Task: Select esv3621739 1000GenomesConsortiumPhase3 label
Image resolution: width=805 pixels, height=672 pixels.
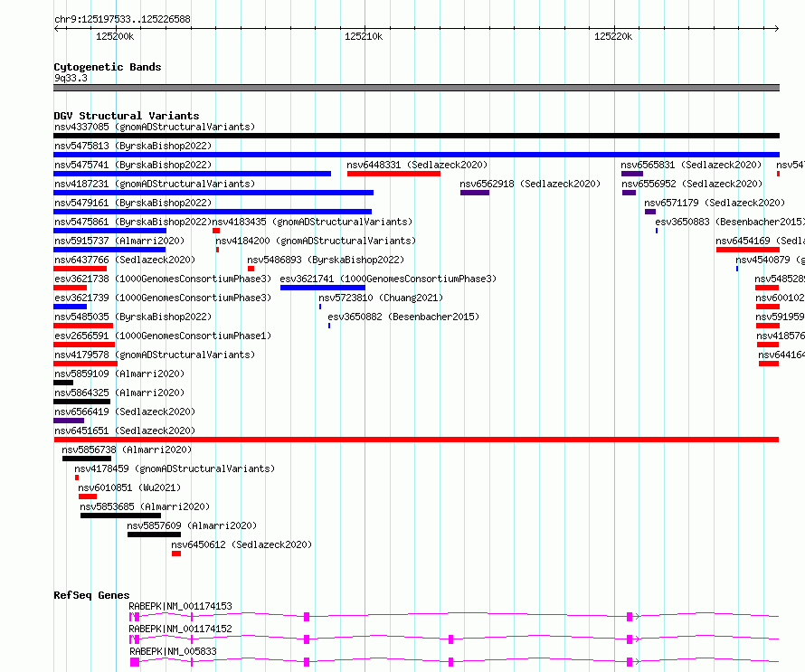Action: pos(163,298)
